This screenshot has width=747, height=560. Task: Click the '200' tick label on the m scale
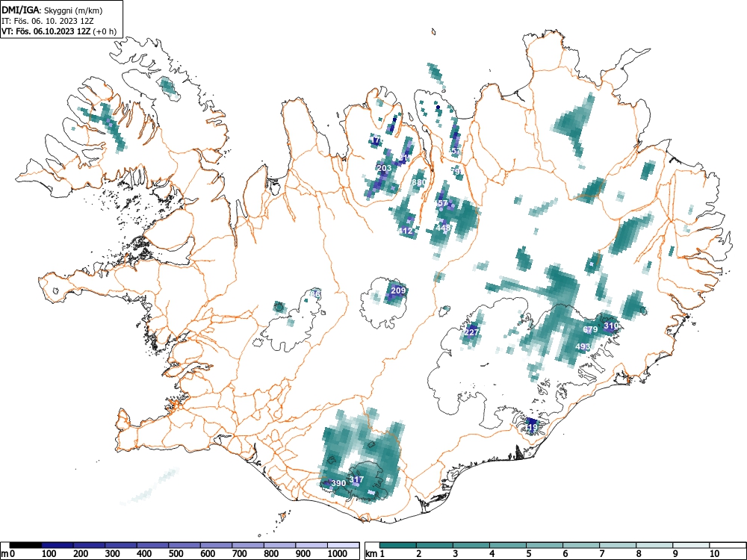point(81,554)
